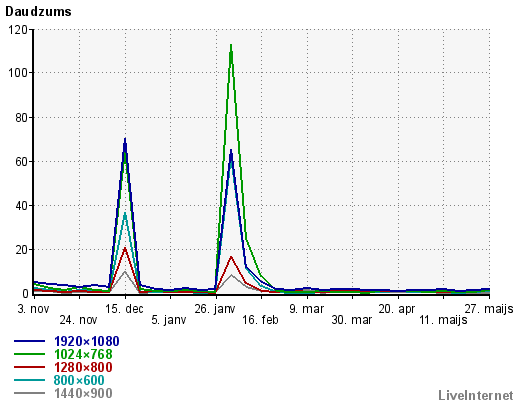Viewport: 520px width, 405px height.
Task: Click the '27. maijs' axis label
Action: coord(489,309)
